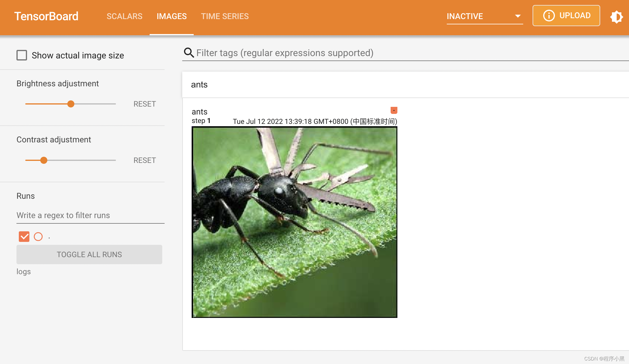629x364 pixels.
Task: Click the Contrast adjustment slider handle
Action: pos(44,160)
